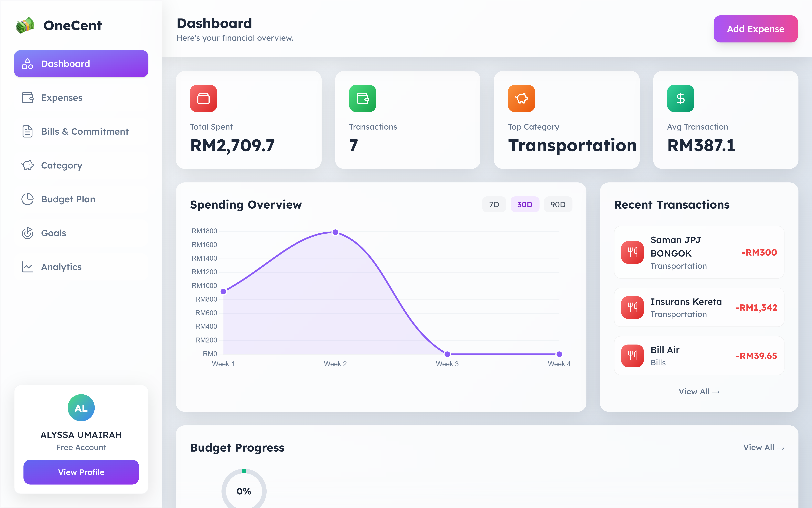Open the Budget Plan page
Screen dimensions: 812x508
point(81,199)
